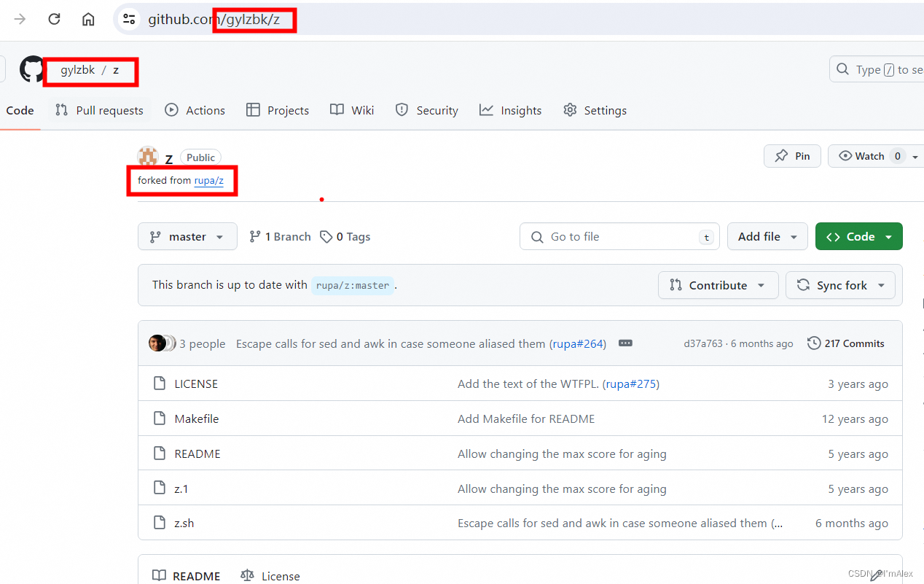The height and width of the screenshot is (584, 924).
Task: Open commit d37a763
Action: click(x=702, y=343)
